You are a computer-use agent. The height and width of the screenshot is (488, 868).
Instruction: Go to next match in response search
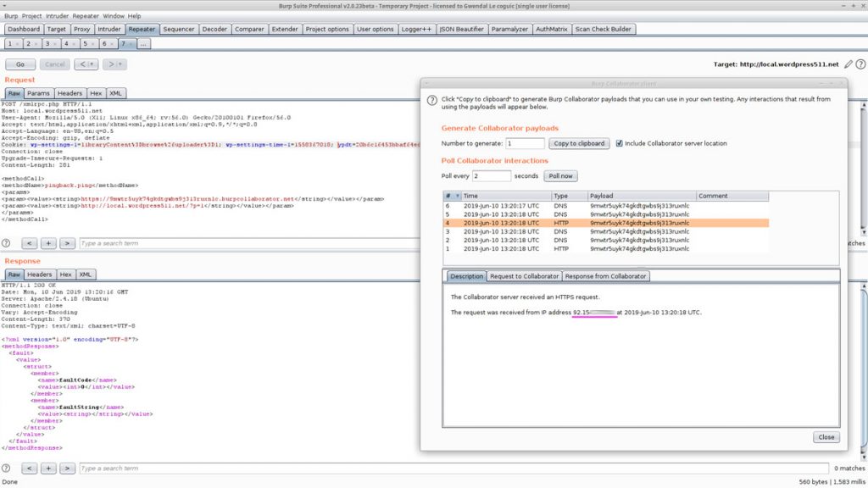[x=67, y=468]
